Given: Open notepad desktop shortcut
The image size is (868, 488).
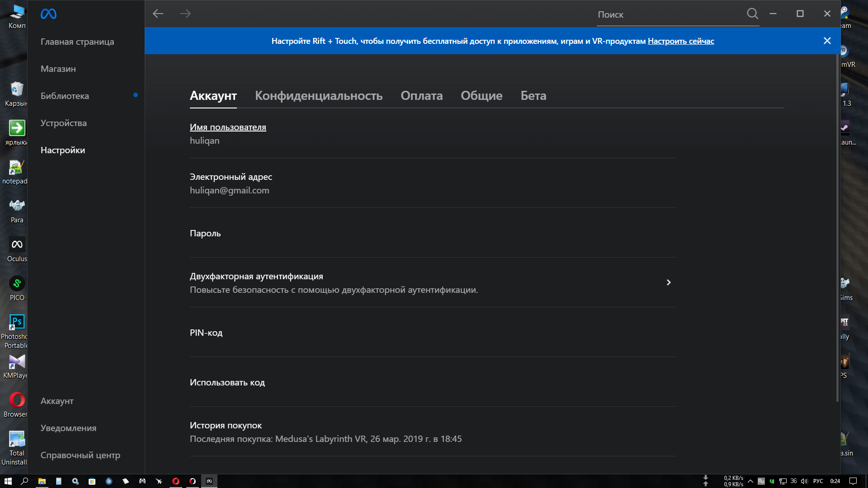Looking at the screenshot, I should [x=15, y=172].
